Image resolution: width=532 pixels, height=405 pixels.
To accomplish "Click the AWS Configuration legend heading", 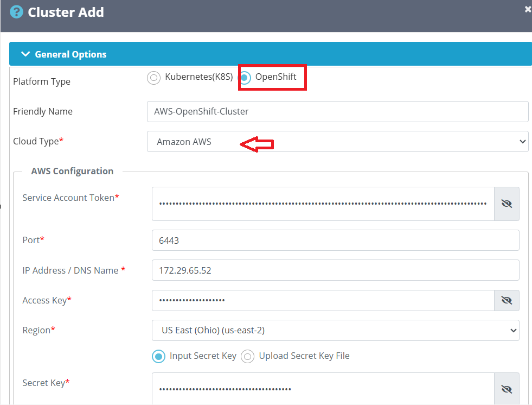I will pos(72,171).
